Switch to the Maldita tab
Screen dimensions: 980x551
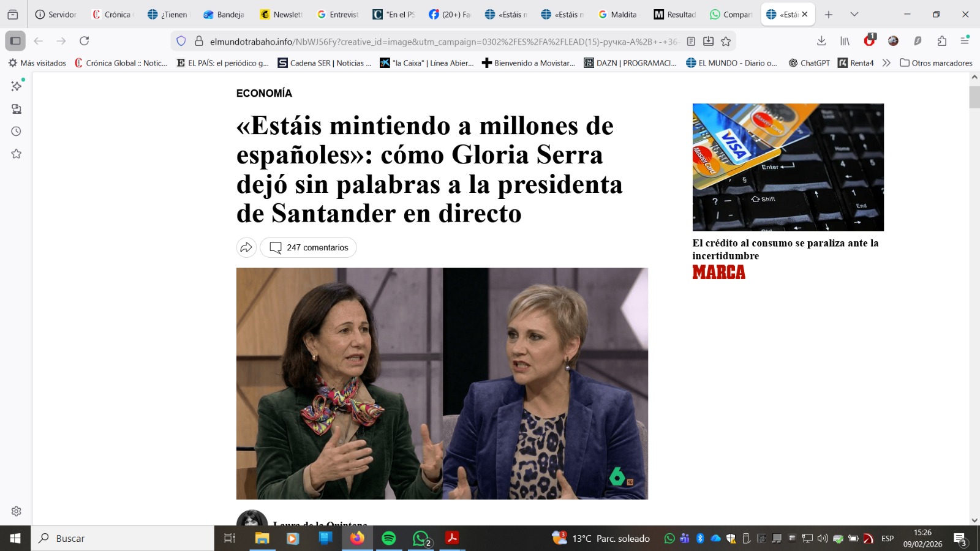pyautogui.click(x=617, y=14)
